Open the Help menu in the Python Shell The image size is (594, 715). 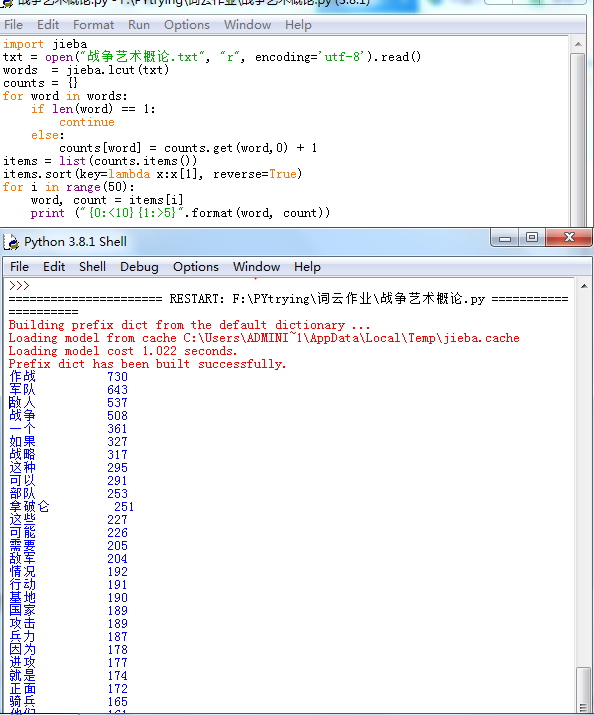pos(307,267)
